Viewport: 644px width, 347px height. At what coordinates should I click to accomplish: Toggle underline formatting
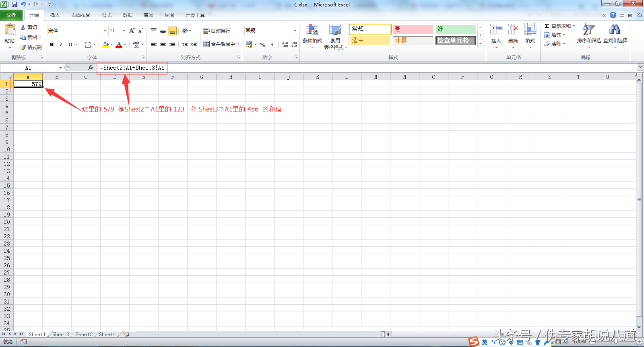pos(70,45)
